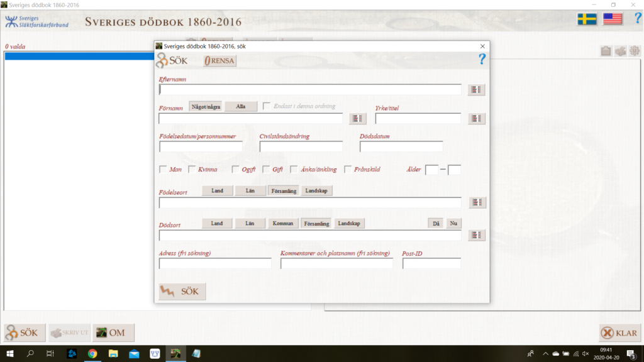This screenshot has height=362, width=644.
Task: Focus the Post-ID input field
Action: coord(431,263)
